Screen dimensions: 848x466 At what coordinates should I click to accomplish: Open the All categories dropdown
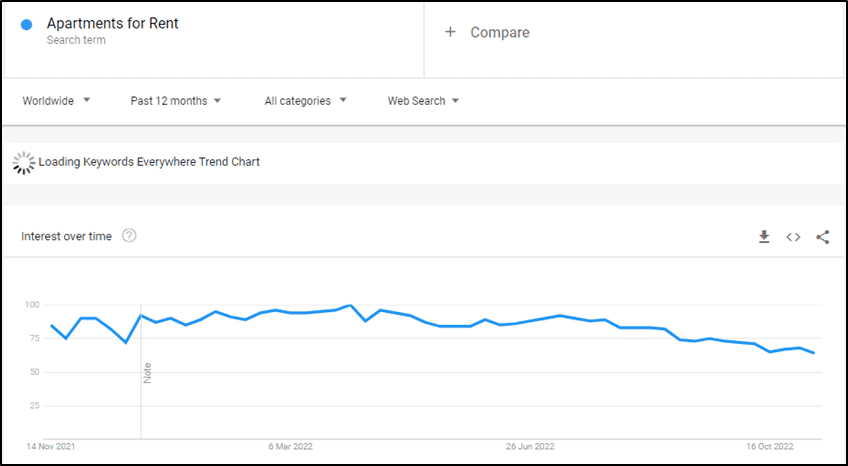[306, 101]
